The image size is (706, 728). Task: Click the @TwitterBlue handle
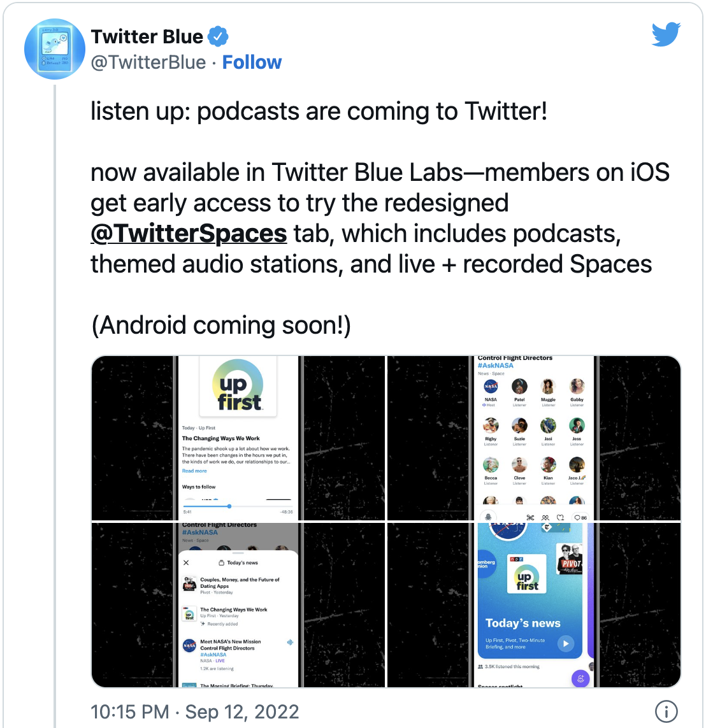tap(148, 62)
